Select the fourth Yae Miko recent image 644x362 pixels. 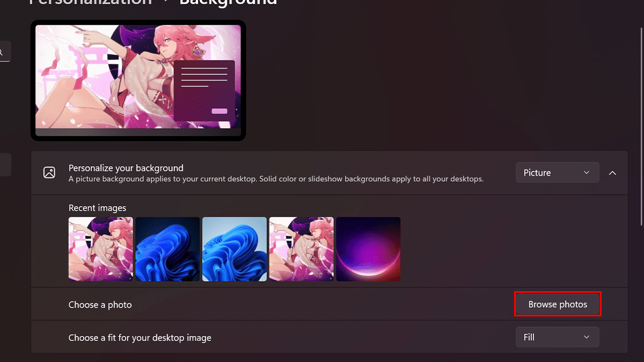tap(302, 249)
